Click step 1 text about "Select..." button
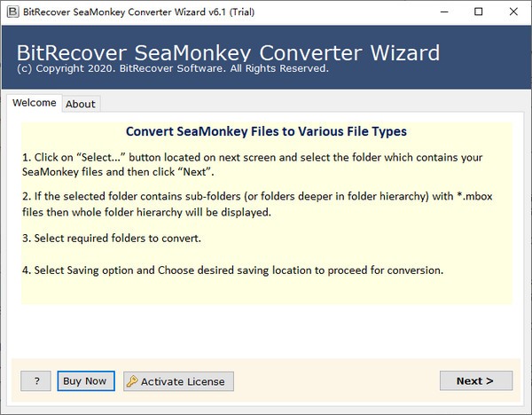532x415 pixels. coord(252,165)
